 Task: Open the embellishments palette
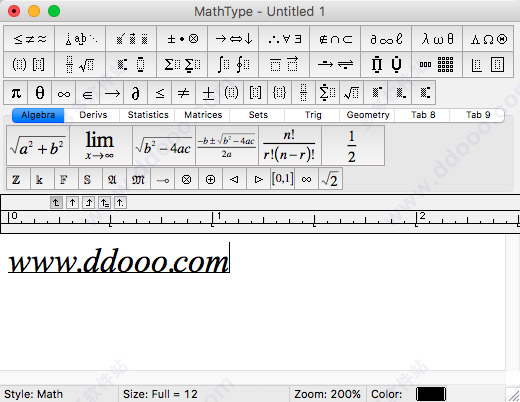click(131, 39)
